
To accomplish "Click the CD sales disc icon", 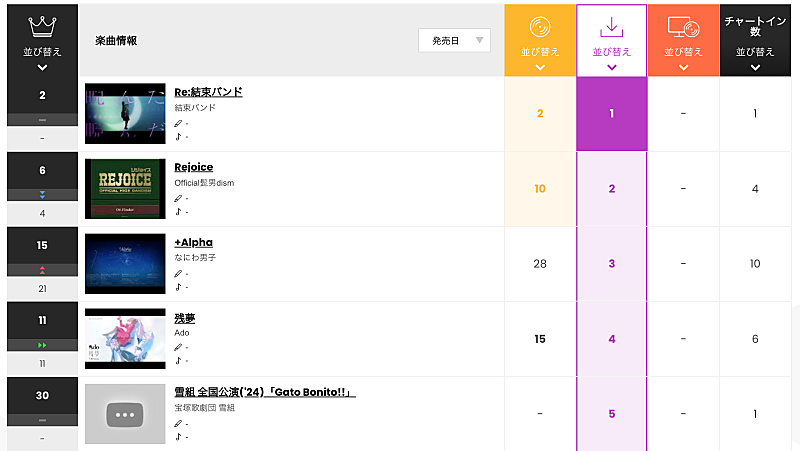I will click(x=540, y=27).
